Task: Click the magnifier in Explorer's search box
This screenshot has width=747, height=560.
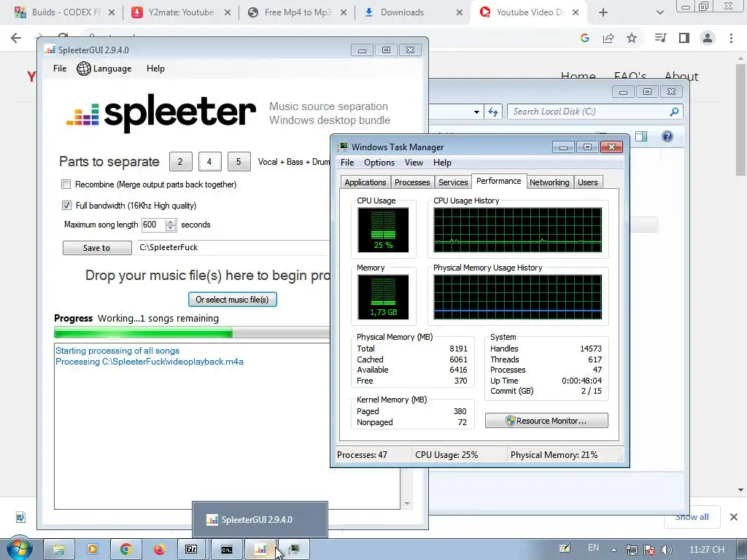Action: click(674, 112)
